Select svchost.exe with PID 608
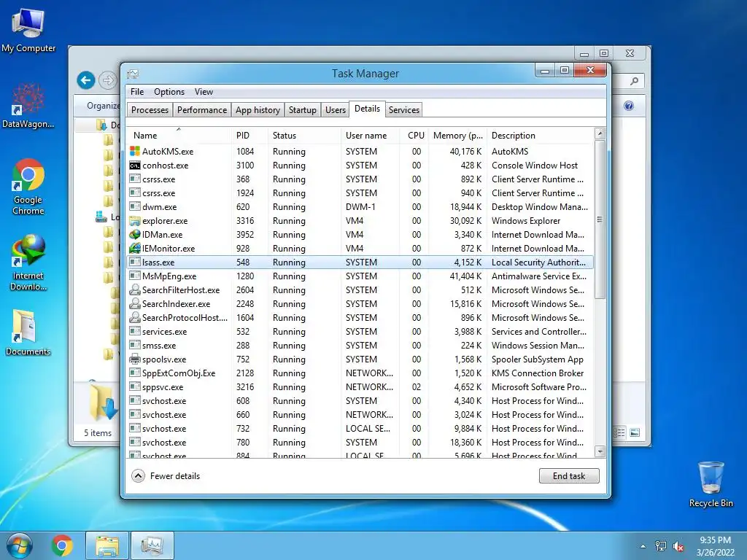This screenshot has width=747, height=560. coord(360,401)
